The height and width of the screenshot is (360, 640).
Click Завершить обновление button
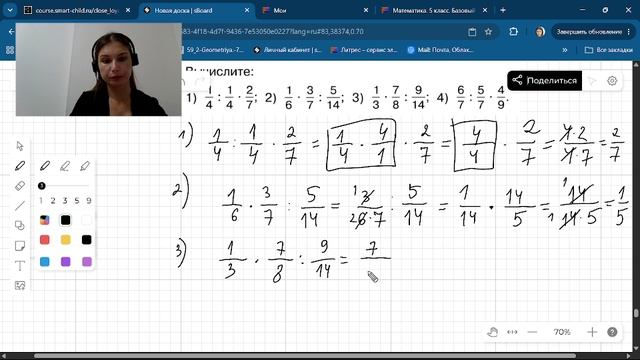[x=593, y=31]
